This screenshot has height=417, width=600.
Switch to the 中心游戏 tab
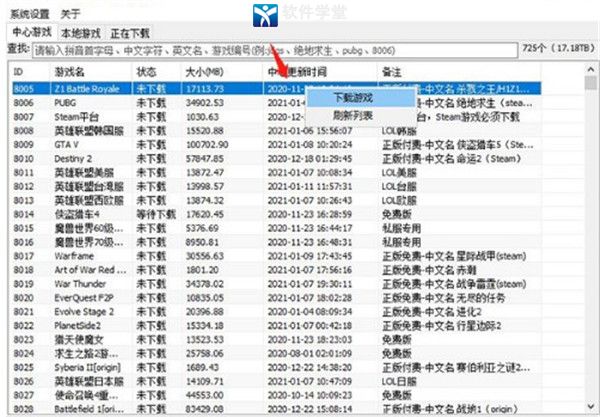[x=32, y=32]
